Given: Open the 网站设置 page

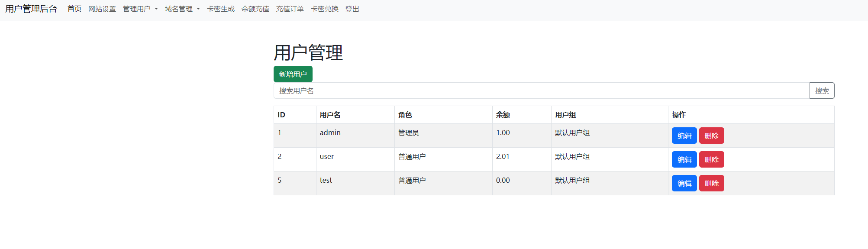Looking at the screenshot, I should pyautogui.click(x=102, y=9).
